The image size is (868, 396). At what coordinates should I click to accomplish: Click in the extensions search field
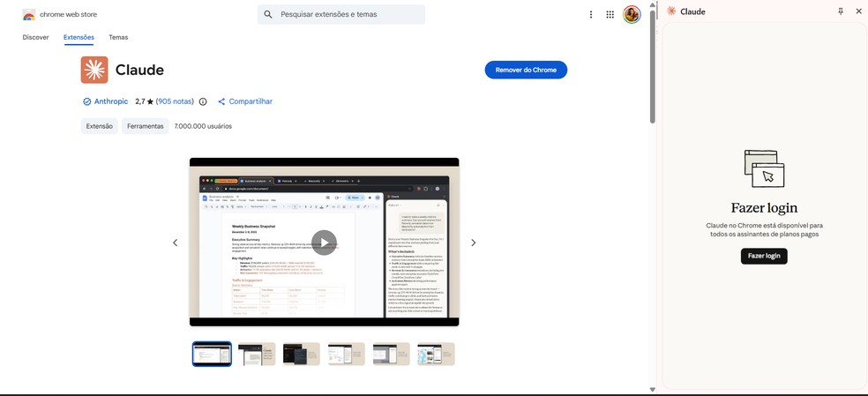pos(341,14)
